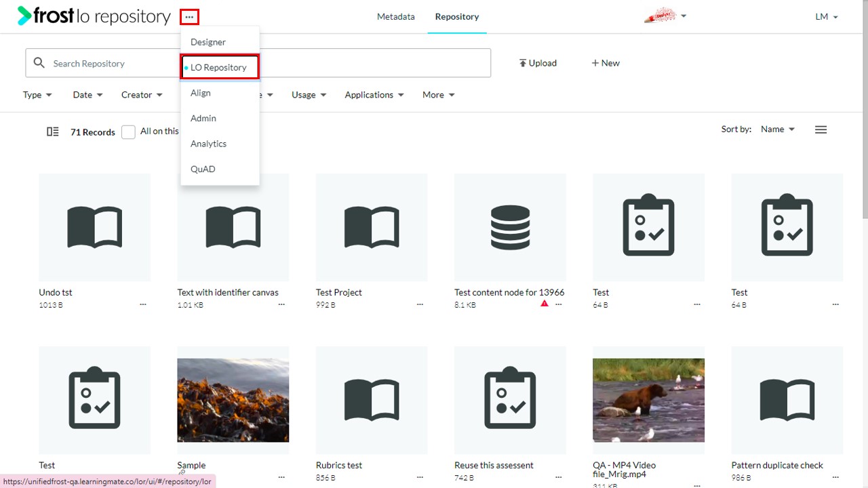Click the Rubrics test item name
This screenshot has width=868, height=488.
339,465
